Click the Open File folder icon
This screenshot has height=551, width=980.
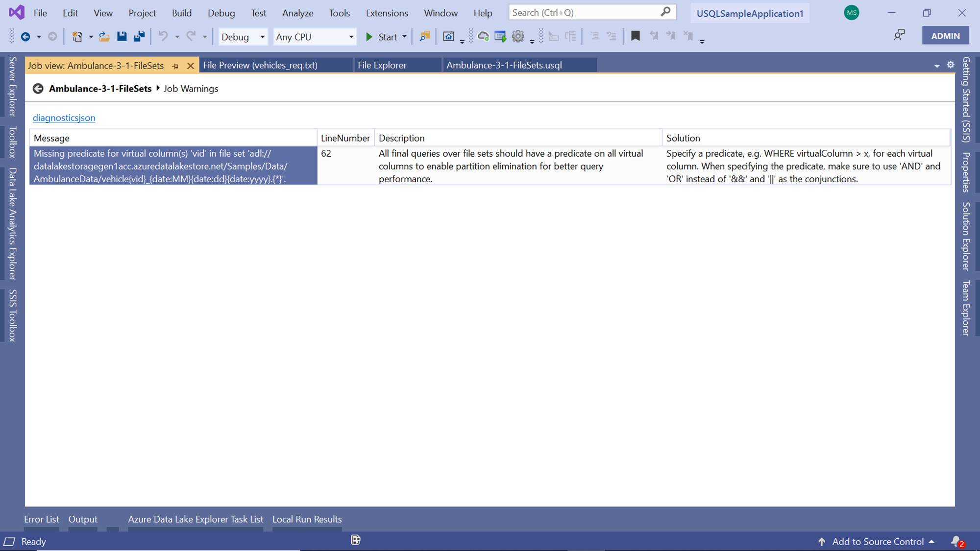click(104, 37)
